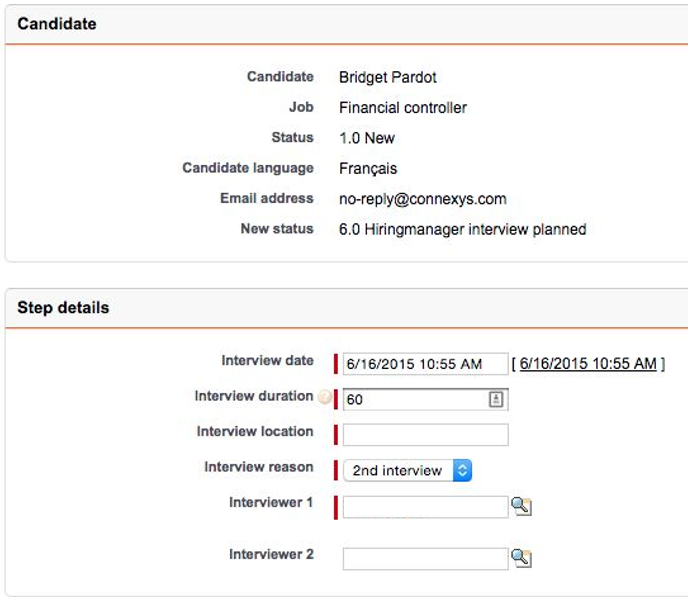
Task: Click the help icon beside Interview duration
Action: pos(324,397)
